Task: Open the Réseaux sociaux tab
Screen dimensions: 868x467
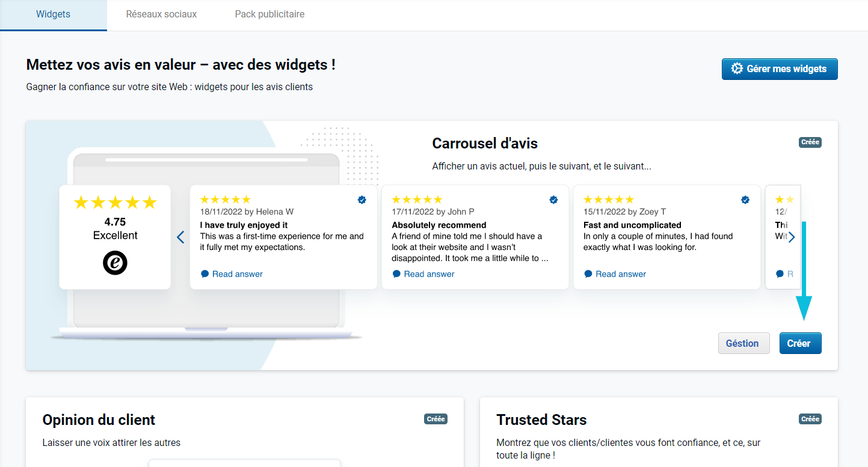Action: pos(161,14)
